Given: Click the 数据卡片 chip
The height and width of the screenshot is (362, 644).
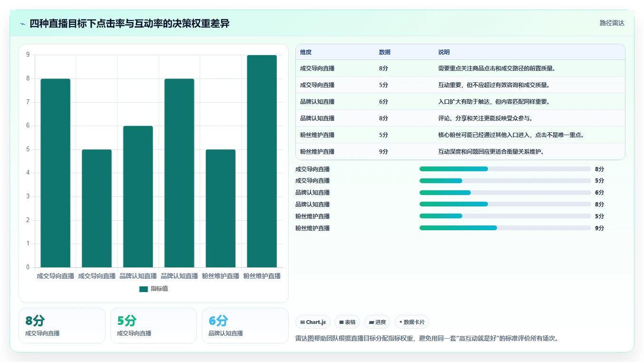Looking at the screenshot, I should click(x=412, y=322).
